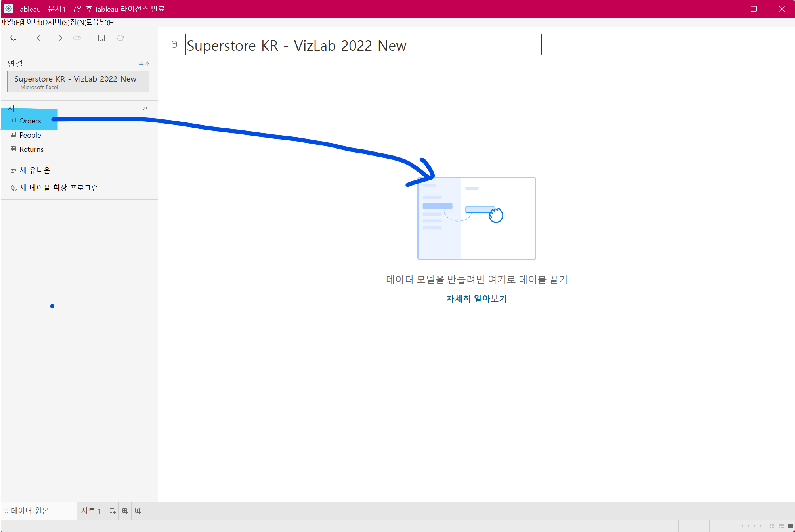
Task: Click the Tableau start page logo icon
Action: click(13, 38)
